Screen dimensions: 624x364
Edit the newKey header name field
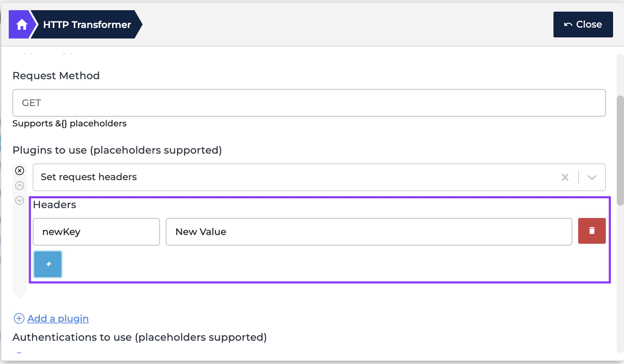[96, 232]
